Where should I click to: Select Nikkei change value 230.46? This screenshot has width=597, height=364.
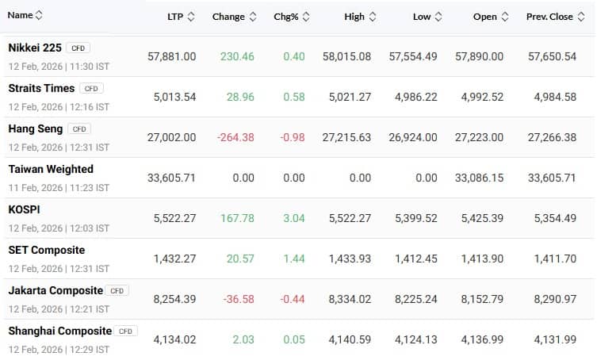[x=237, y=57]
